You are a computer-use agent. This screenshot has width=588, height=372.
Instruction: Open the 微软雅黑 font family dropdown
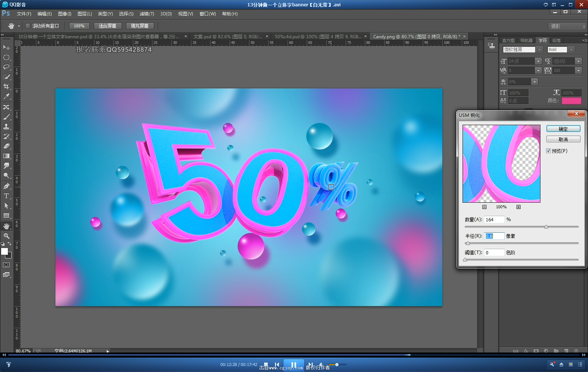point(540,49)
